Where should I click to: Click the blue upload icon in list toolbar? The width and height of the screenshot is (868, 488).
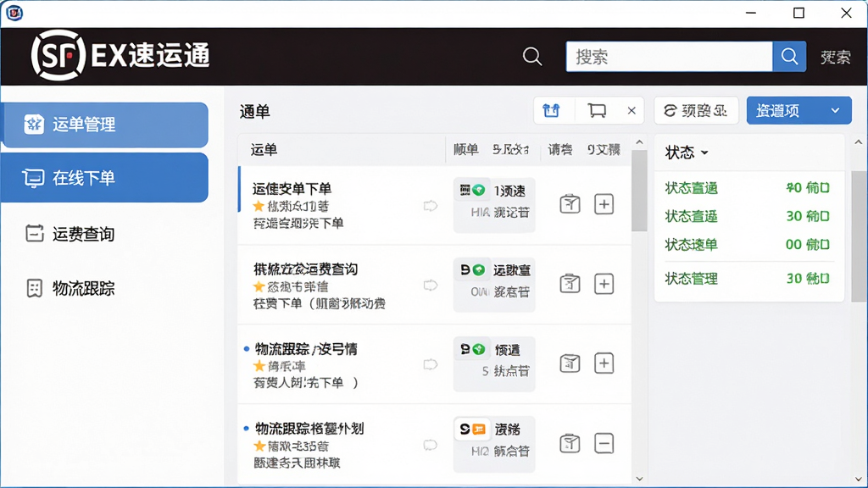click(551, 111)
